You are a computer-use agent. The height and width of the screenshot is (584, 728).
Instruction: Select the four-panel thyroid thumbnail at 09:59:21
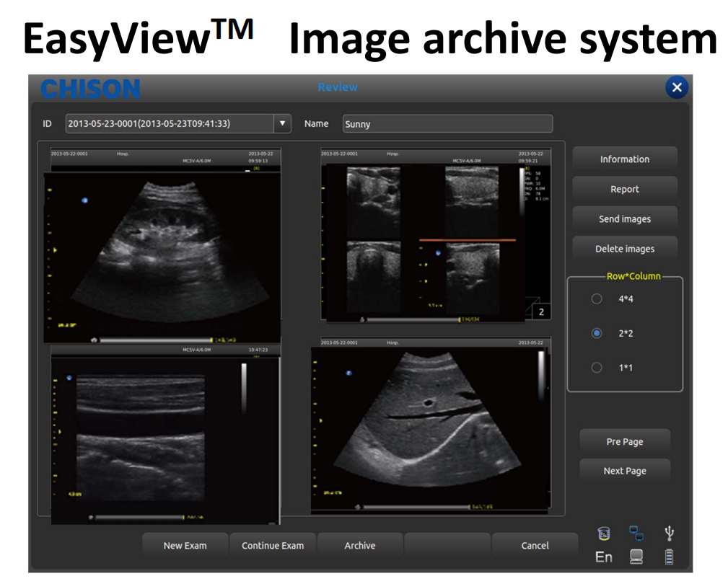tap(436, 235)
